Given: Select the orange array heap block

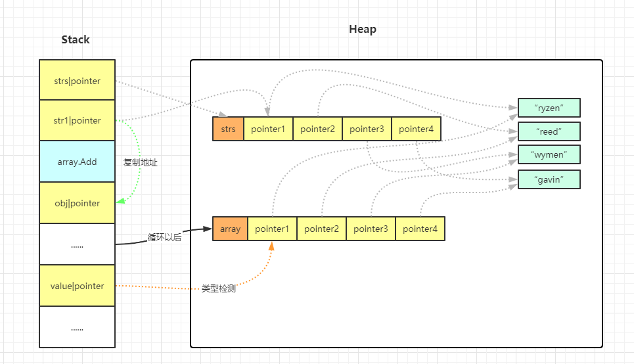Looking at the screenshot, I should click(x=230, y=229).
